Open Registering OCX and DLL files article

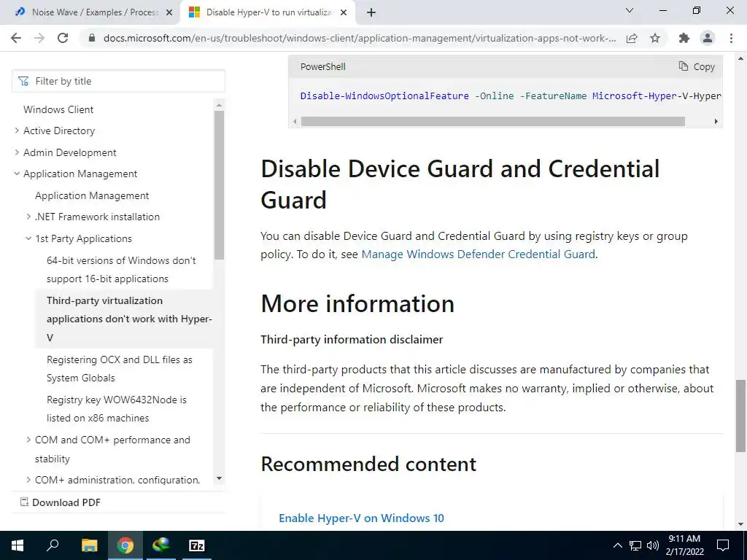(119, 368)
